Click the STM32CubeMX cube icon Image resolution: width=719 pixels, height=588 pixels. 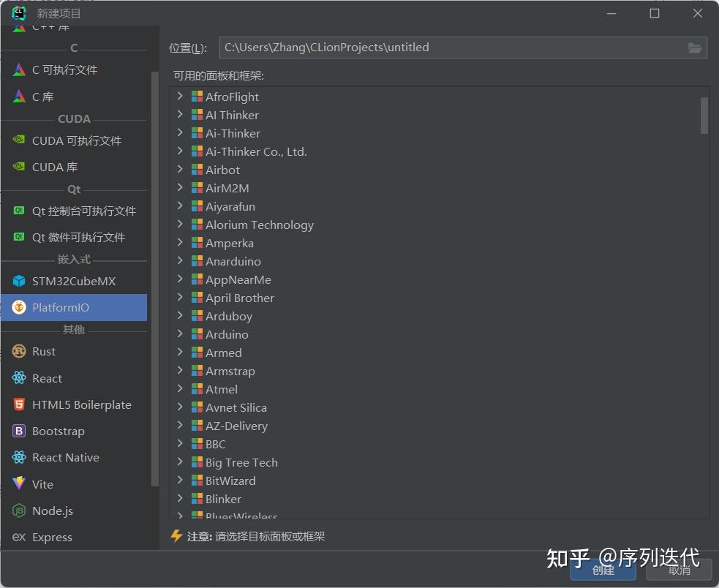click(x=19, y=281)
